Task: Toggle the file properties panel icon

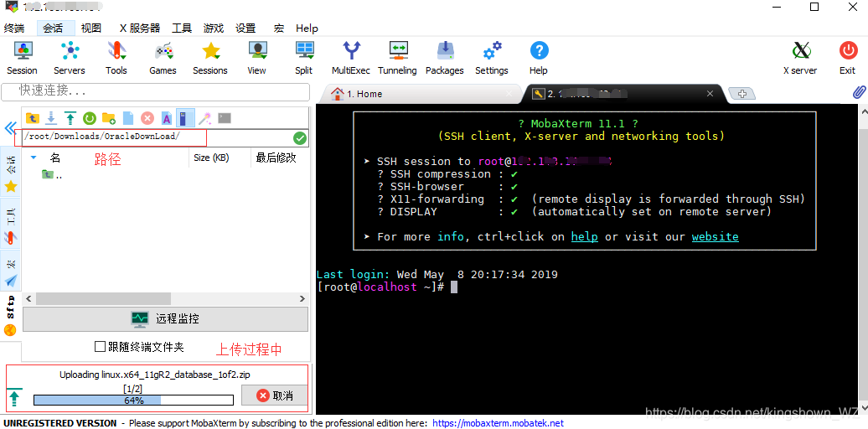Action: coord(185,118)
